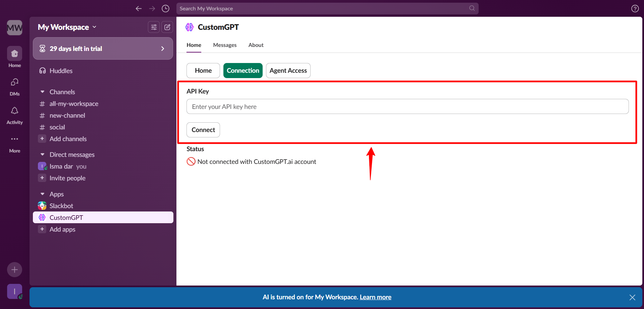This screenshot has width=644, height=309.
Task: Click the Slackbot app icon
Action: point(42,206)
